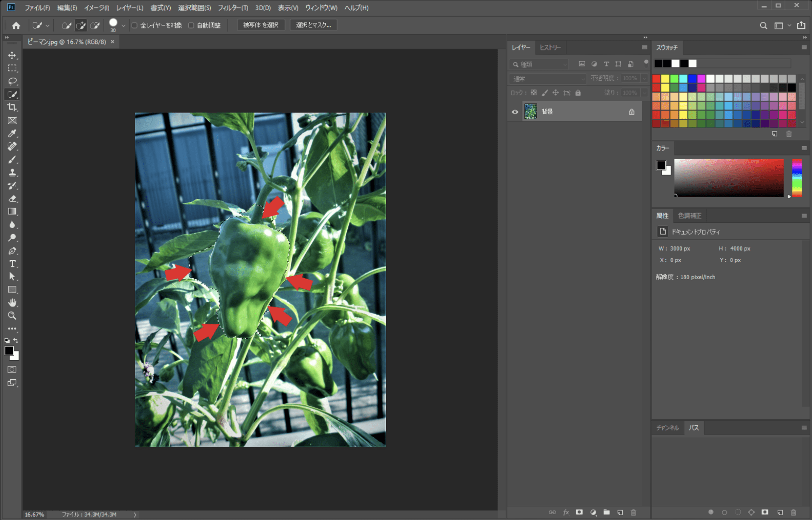Click the 被写体を選択 button
This screenshot has height=520, width=812.
[x=261, y=25]
